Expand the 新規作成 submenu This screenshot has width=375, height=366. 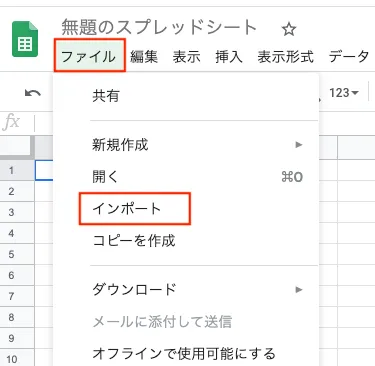pyautogui.click(x=186, y=145)
